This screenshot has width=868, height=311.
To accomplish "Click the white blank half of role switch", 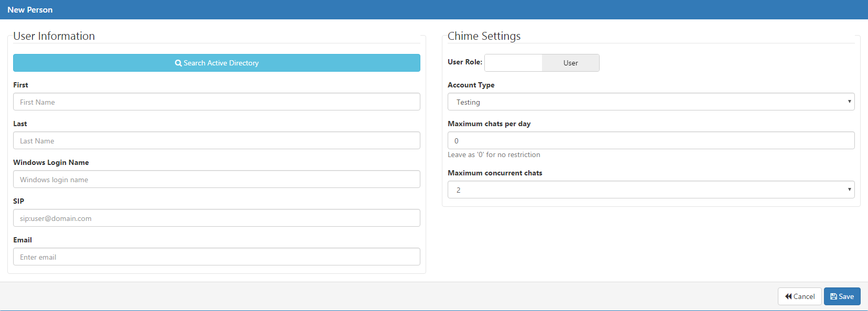I will tap(513, 63).
